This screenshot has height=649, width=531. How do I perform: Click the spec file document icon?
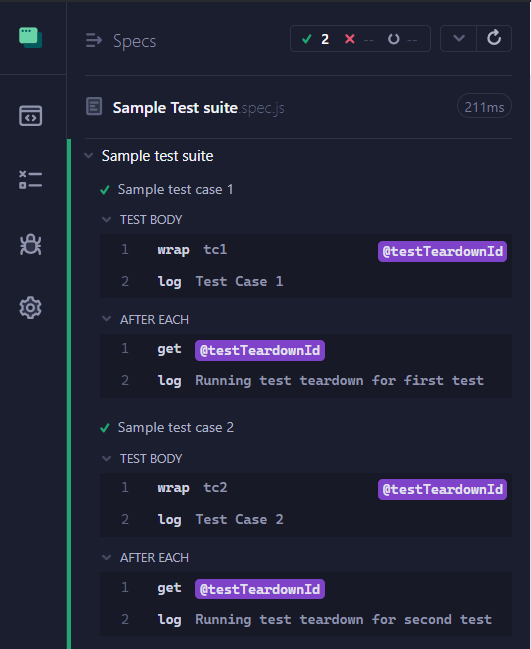coord(94,106)
